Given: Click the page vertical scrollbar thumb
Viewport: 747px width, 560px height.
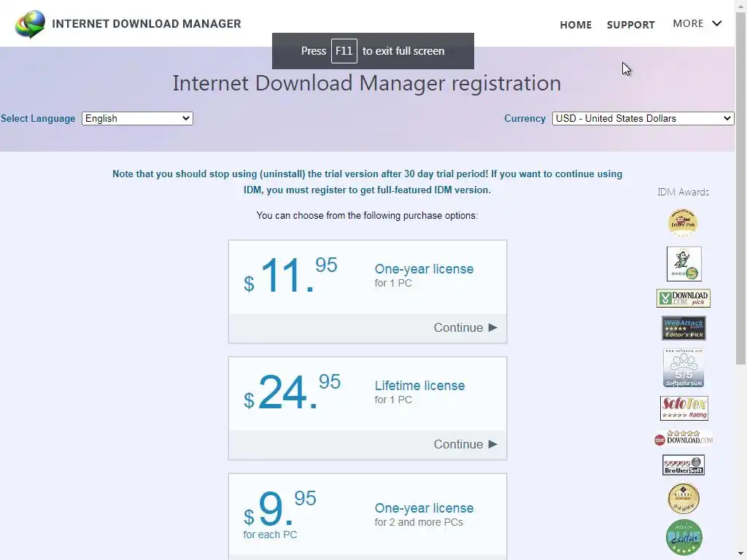Looking at the screenshot, I should 741,188.
